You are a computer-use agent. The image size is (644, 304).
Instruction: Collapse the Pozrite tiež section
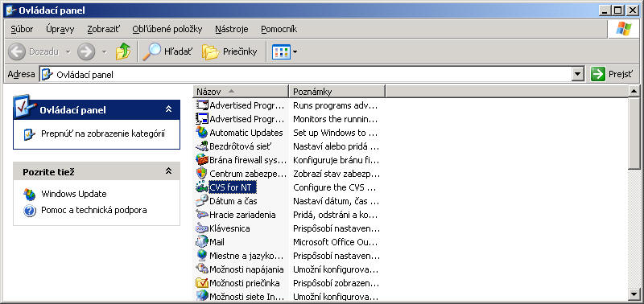[168, 171]
